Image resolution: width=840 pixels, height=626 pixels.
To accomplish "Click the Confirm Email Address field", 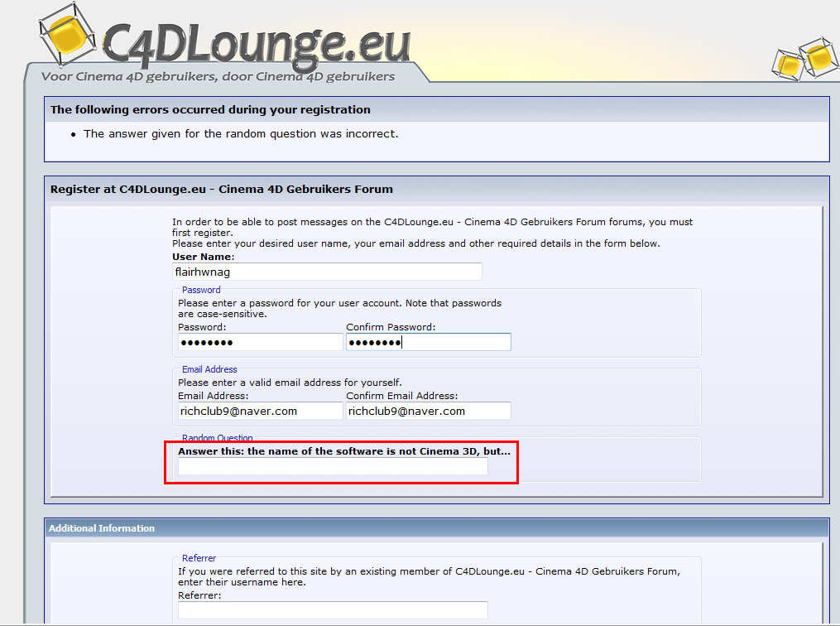I will tap(429, 411).
